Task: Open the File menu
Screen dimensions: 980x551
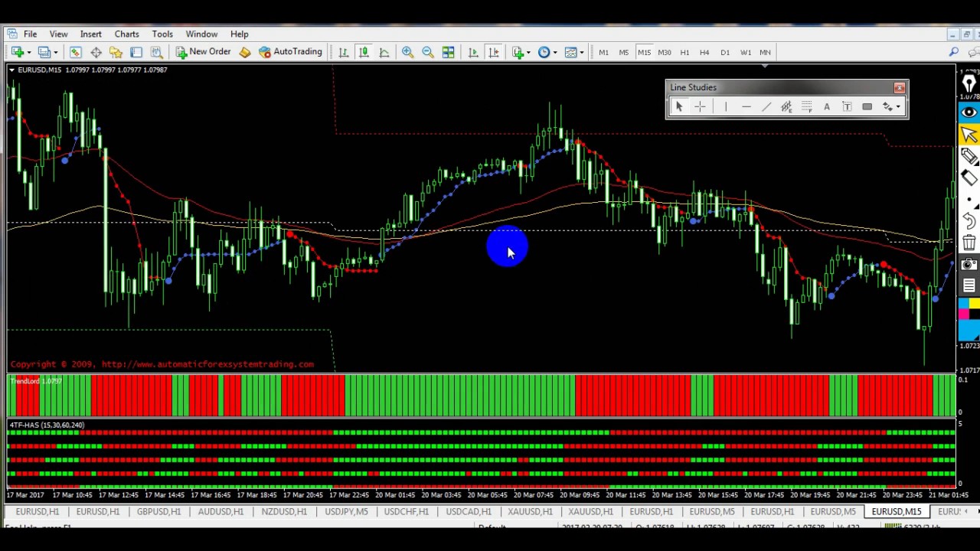Action: 30,34
